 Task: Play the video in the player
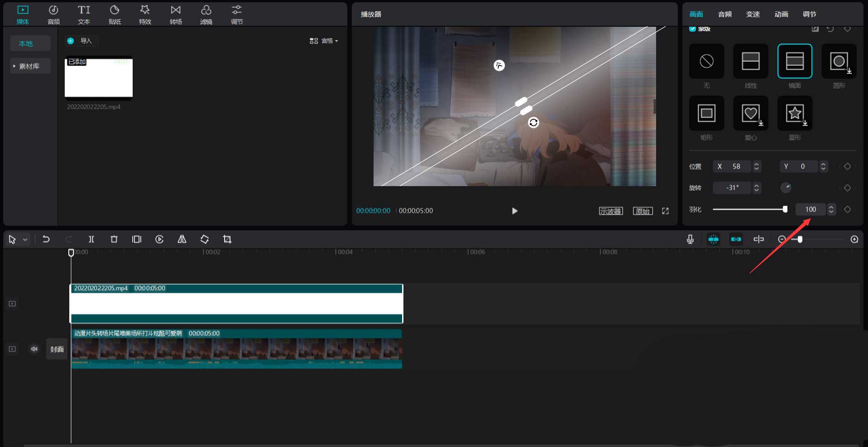[x=514, y=211]
